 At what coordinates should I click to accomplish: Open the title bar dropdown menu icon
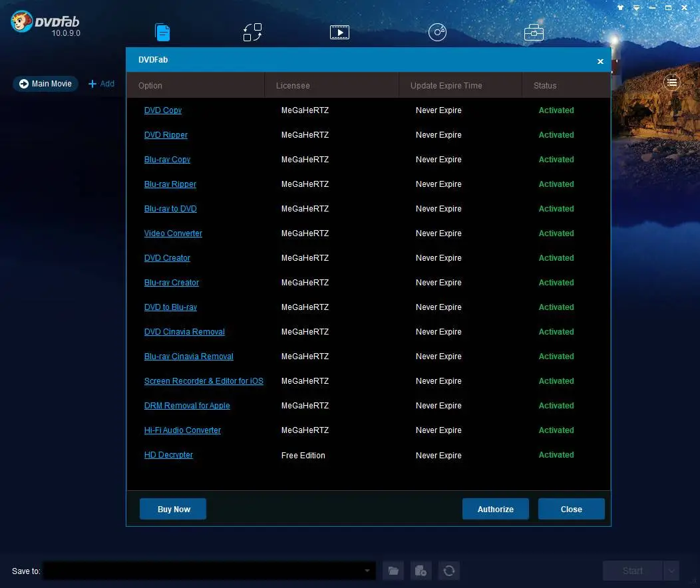(x=636, y=7)
